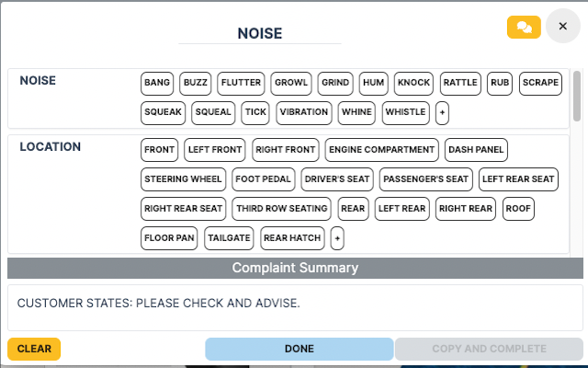Choose THIRD ROW SEATING location

pos(281,209)
